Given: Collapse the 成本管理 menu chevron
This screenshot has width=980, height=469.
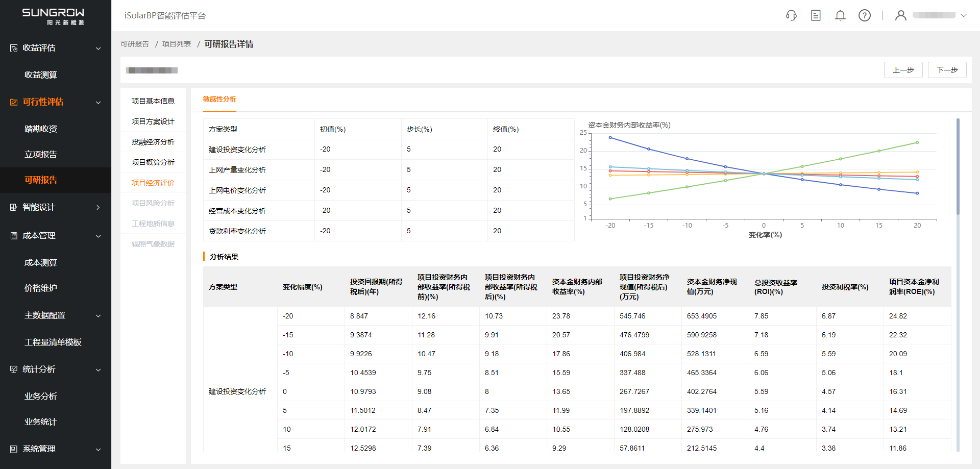Looking at the screenshot, I should 99,236.
